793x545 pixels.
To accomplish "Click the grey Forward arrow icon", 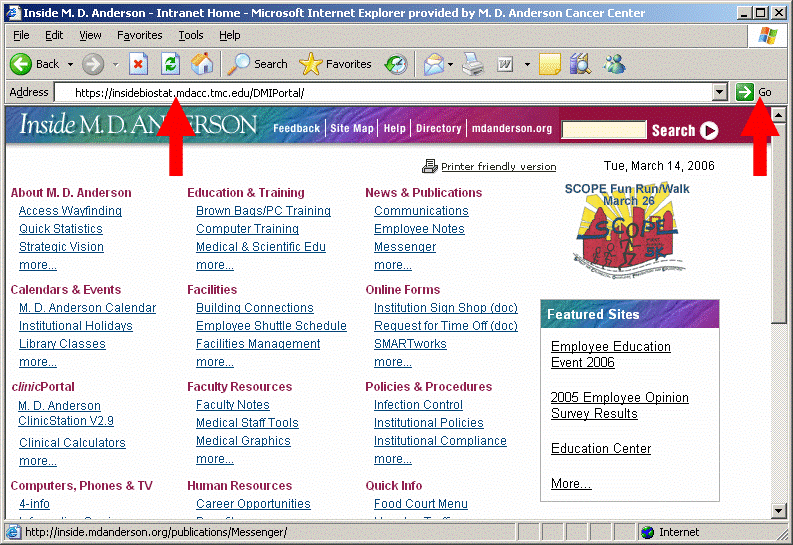I will pyautogui.click(x=93, y=64).
